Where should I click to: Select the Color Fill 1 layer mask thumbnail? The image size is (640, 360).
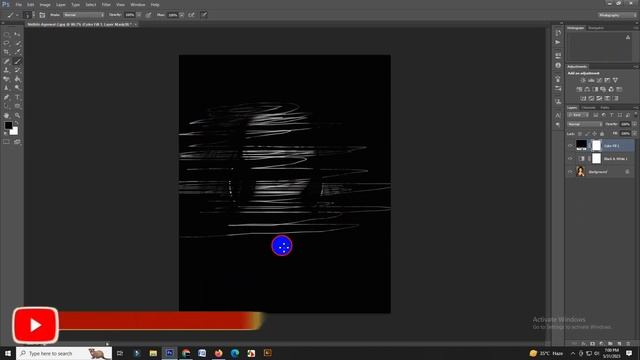pos(596,145)
